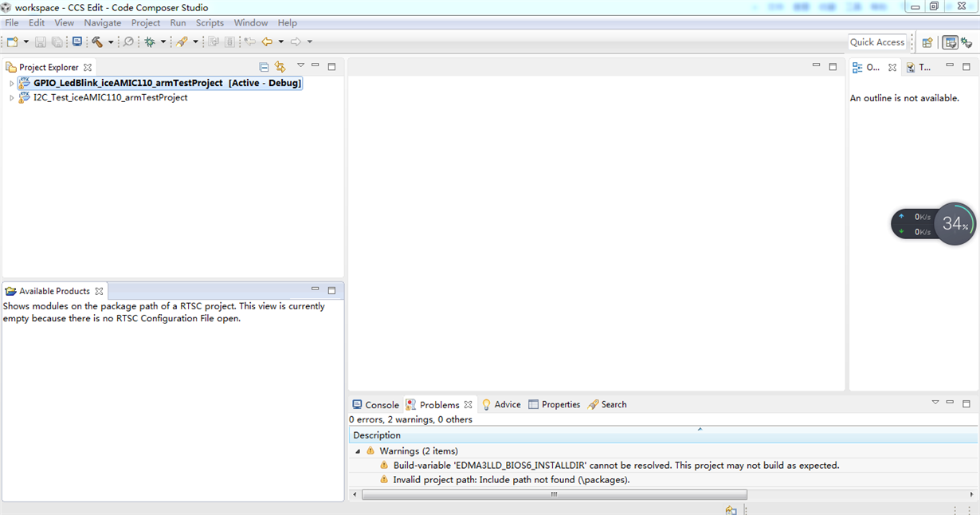Click the magnifier circle icon in toolbar
This screenshot has width=980, height=515.
click(x=128, y=41)
